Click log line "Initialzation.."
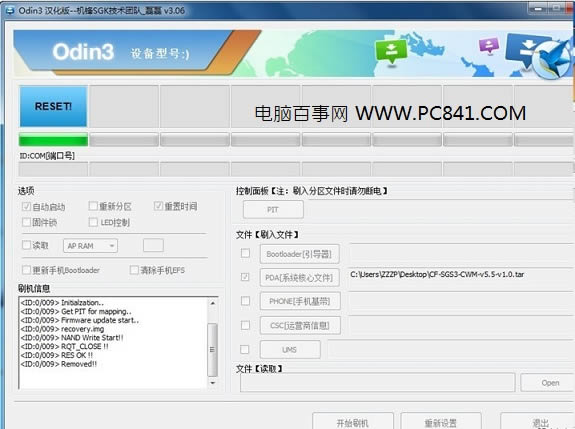 (62, 303)
